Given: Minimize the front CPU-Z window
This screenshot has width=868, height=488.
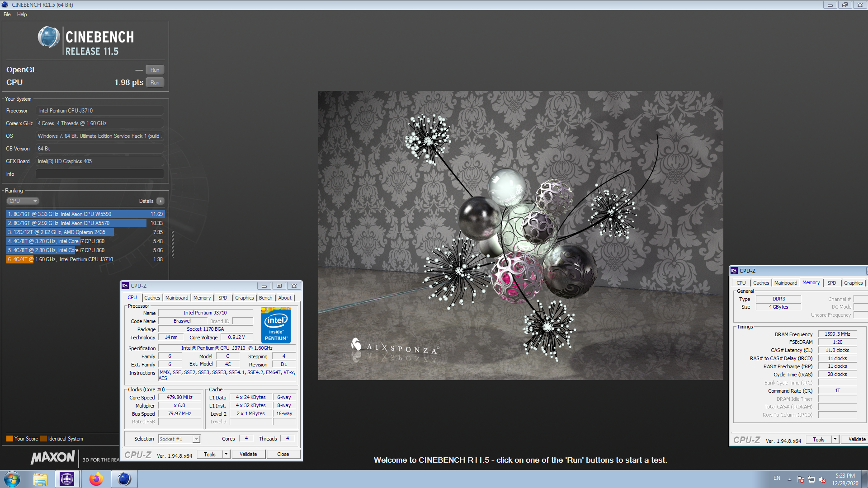Looking at the screenshot, I should [x=264, y=286].
